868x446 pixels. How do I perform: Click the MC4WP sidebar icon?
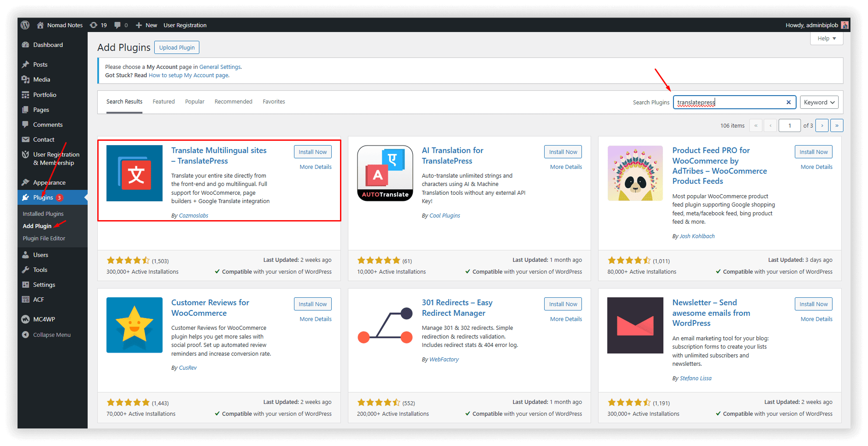(x=25, y=319)
